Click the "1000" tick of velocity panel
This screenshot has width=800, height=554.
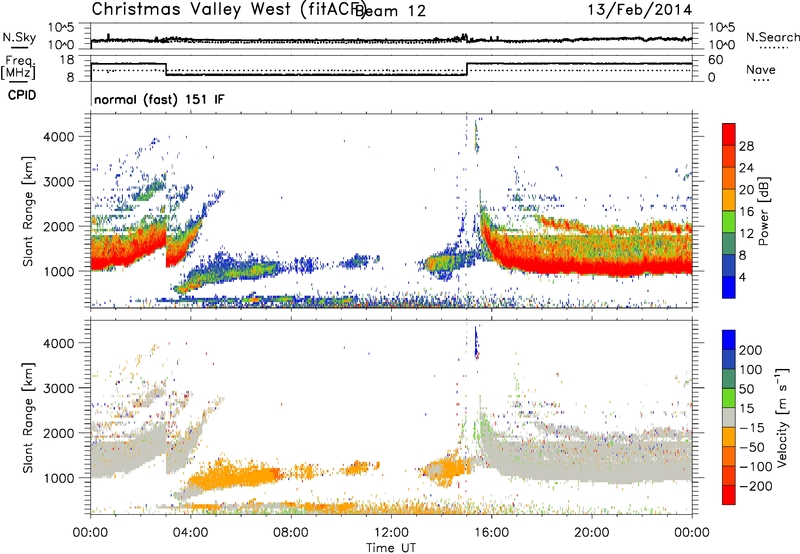[x=58, y=478]
